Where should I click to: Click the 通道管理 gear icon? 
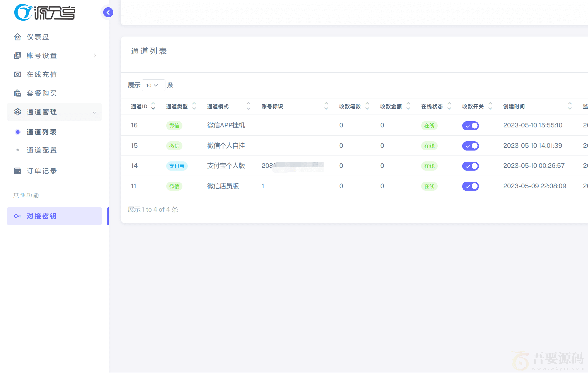click(x=18, y=112)
